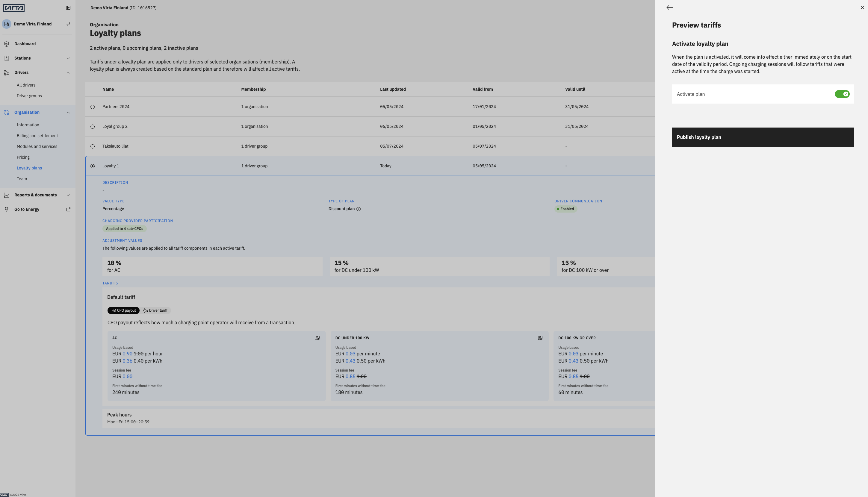Screen dimensions: 868x497
Task: Click the 10 % for AC adjustment card
Action: (212, 266)
